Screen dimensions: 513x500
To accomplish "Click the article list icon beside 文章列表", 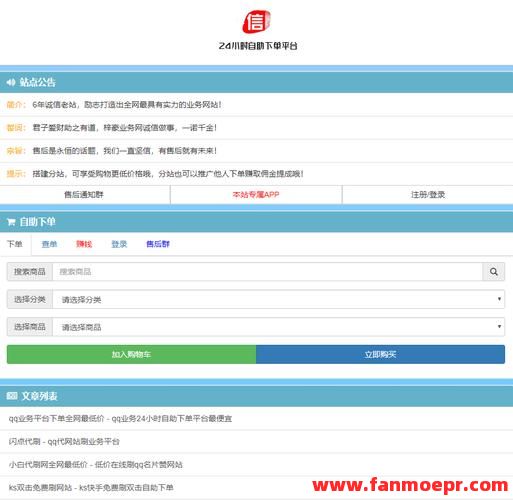I will pyautogui.click(x=12, y=396).
